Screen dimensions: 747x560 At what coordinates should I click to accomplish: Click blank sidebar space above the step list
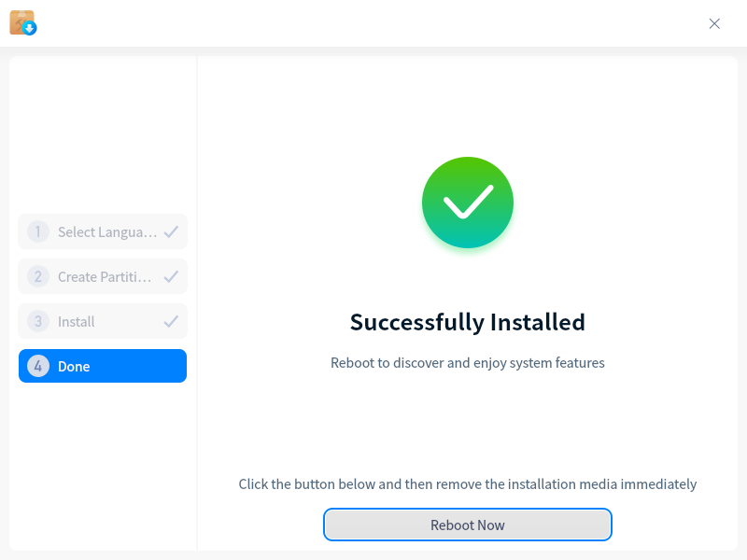103,135
